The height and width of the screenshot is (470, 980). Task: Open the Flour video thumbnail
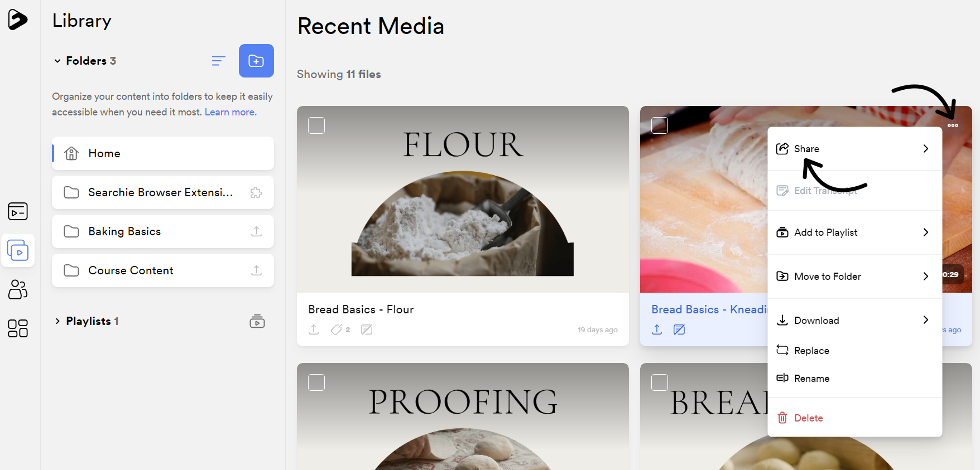coord(463,199)
